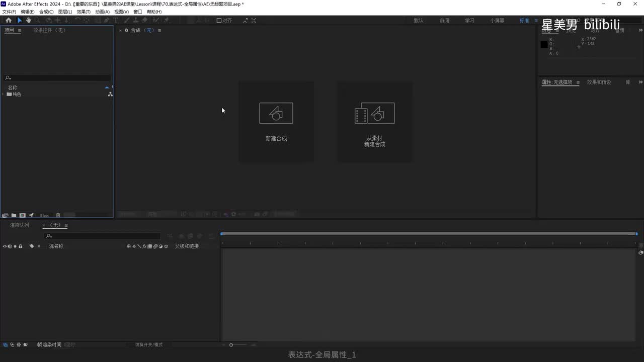Open the timeline (无) panel menu

coord(66,225)
